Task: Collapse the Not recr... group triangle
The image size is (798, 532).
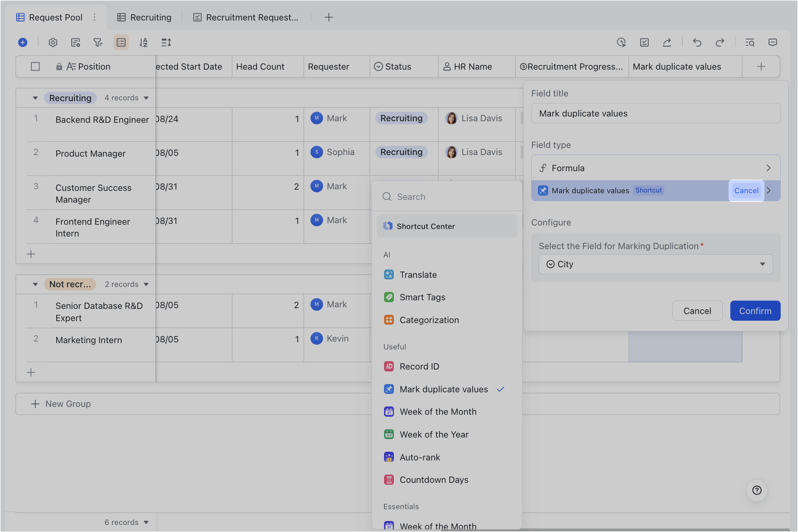Action: click(x=35, y=284)
